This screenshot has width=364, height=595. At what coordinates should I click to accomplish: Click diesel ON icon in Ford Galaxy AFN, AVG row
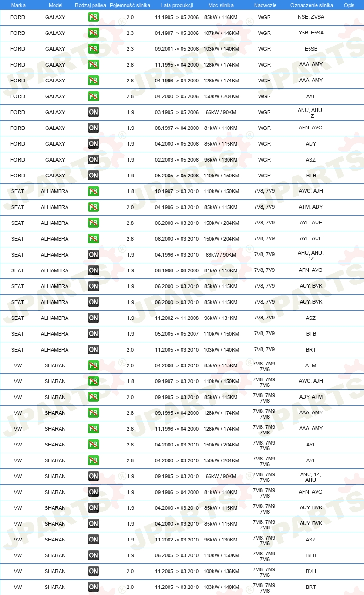coord(94,128)
